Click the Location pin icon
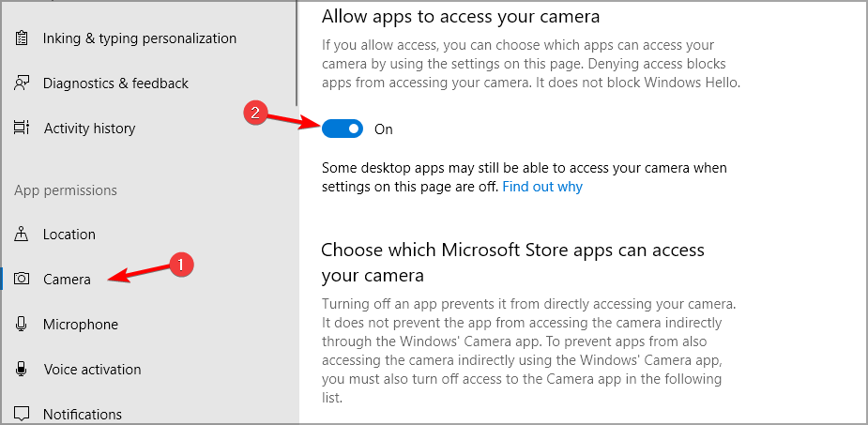The image size is (868, 425). pos(21,235)
